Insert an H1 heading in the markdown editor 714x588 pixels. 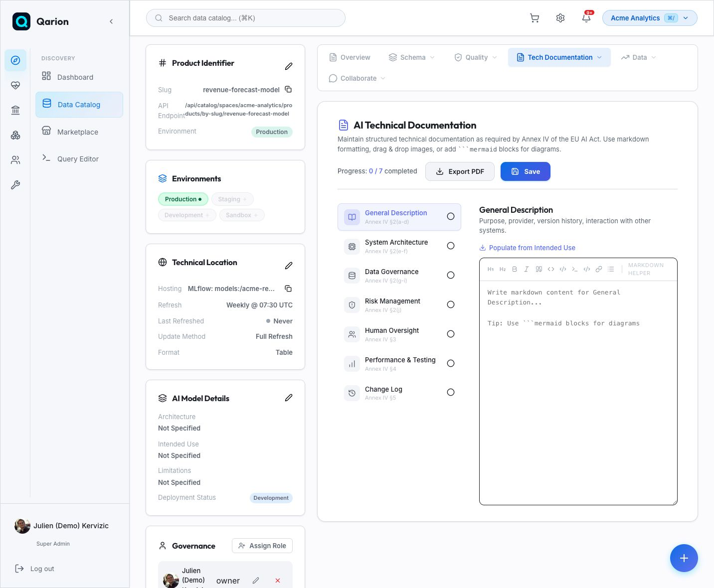[491, 269]
